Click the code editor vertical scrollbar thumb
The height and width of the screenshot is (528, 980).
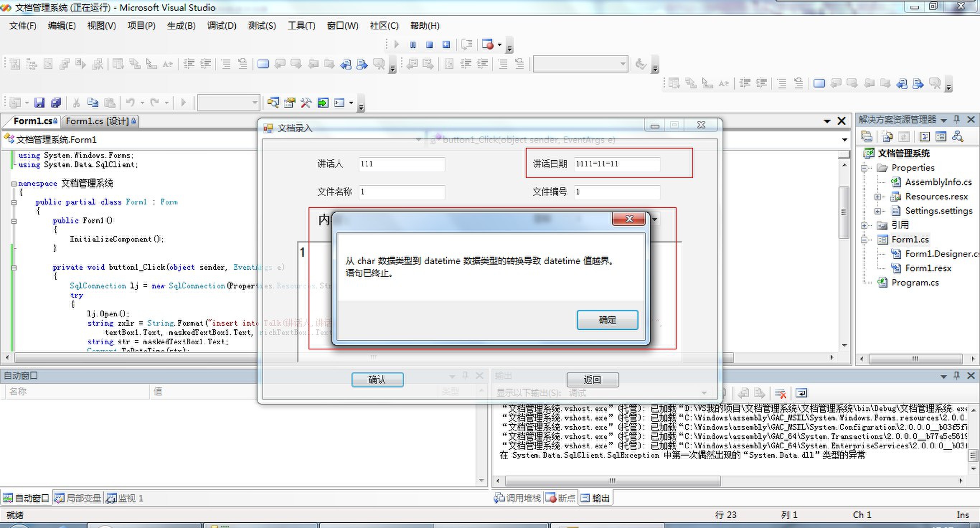coord(844,212)
